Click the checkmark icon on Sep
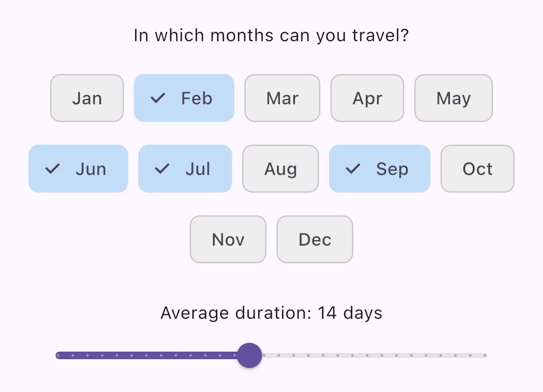Viewport: 543px width, 392px height. point(353,169)
